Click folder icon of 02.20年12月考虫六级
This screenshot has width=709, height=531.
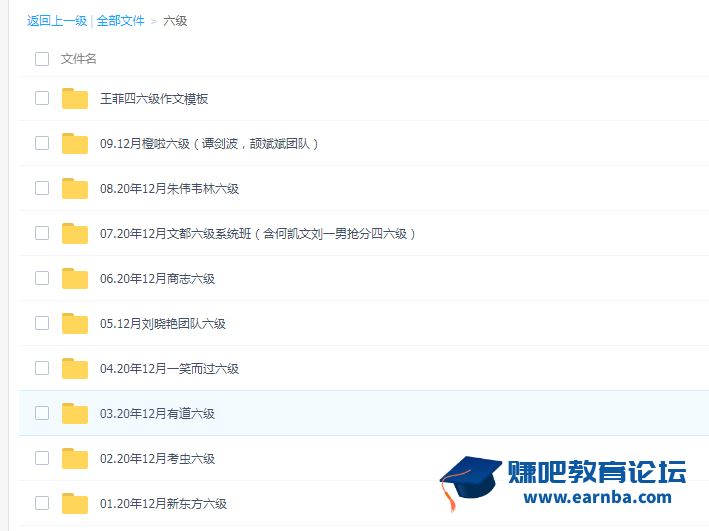coord(75,458)
